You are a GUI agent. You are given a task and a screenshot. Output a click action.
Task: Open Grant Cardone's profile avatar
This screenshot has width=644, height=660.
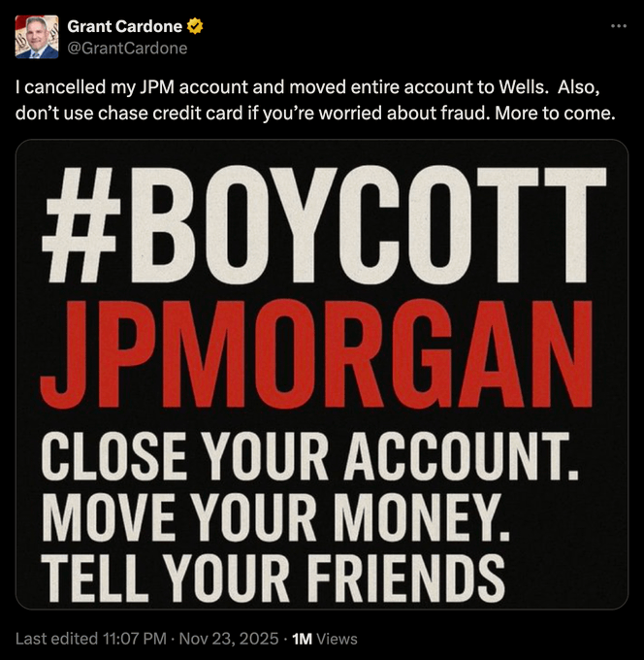[37, 37]
